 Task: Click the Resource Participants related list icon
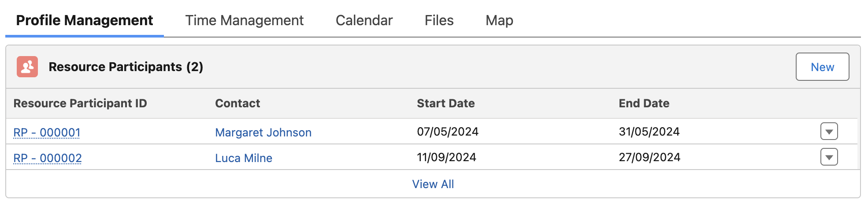27,67
